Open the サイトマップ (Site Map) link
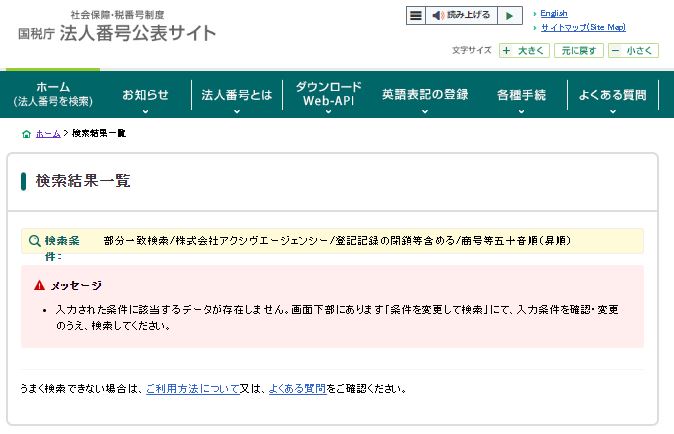This screenshot has height=434, width=674. click(x=583, y=28)
